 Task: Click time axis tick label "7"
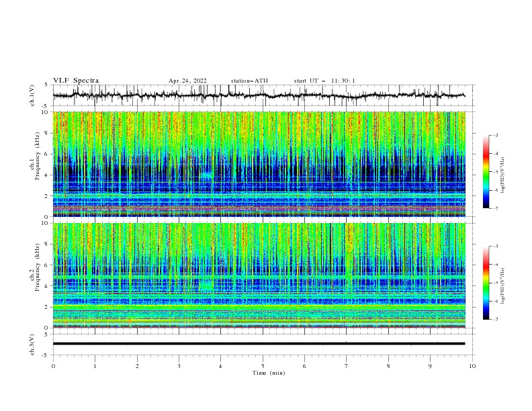coord(347,366)
